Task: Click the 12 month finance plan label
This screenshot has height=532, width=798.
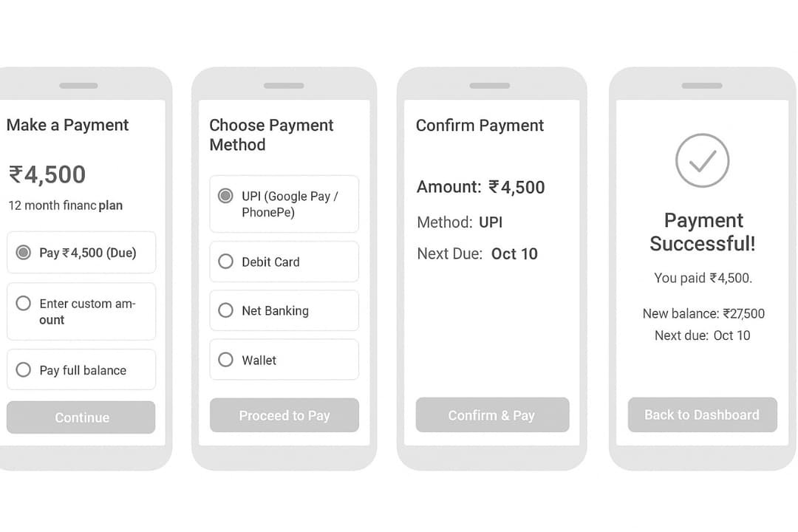Action: tap(65, 205)
